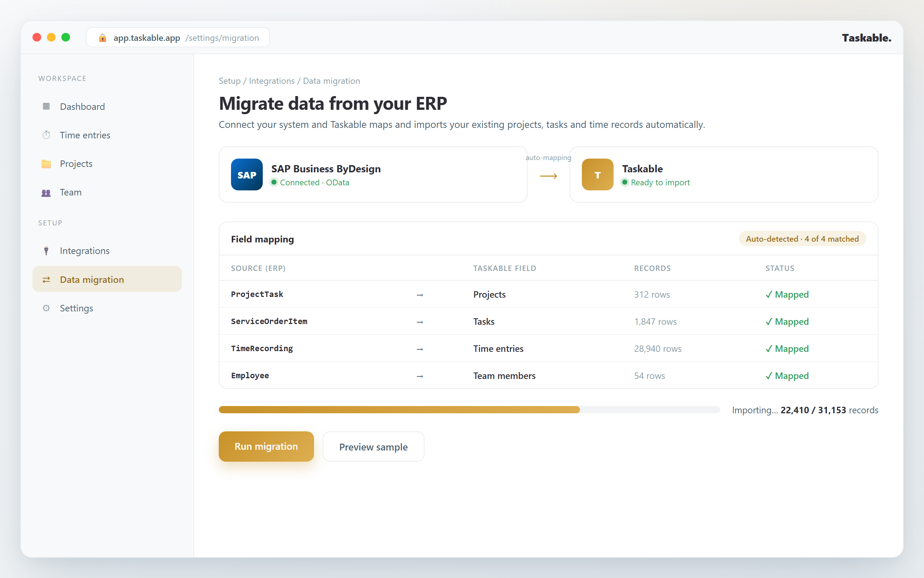
Task: Select Data migration sidebar item
Action: pyautogui.click(x=107, y=279)
